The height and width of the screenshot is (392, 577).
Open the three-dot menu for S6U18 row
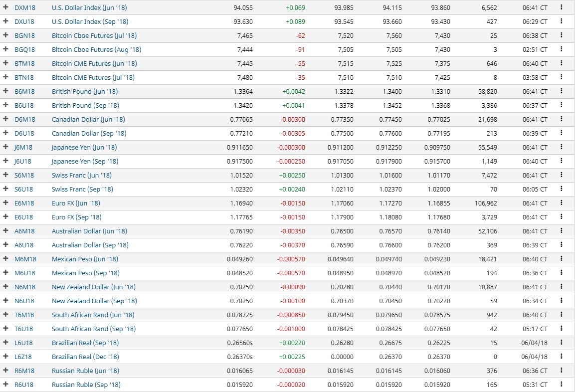(x=561, y=189)
